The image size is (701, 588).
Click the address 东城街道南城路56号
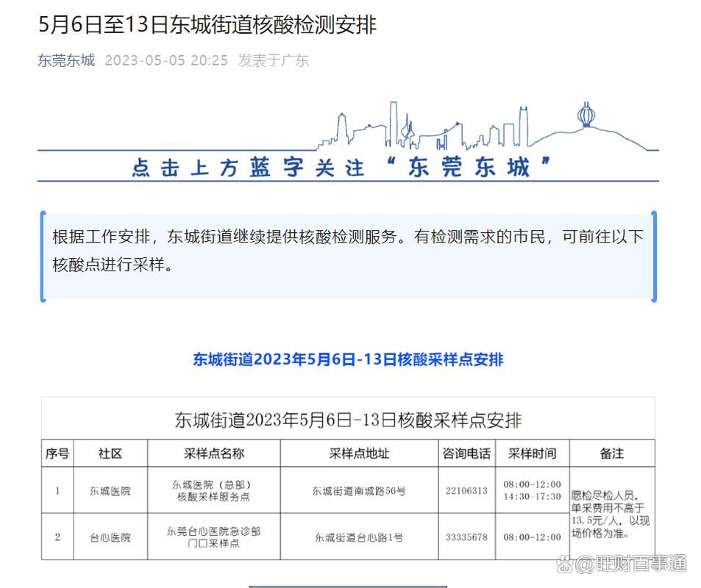click(360, 490)
